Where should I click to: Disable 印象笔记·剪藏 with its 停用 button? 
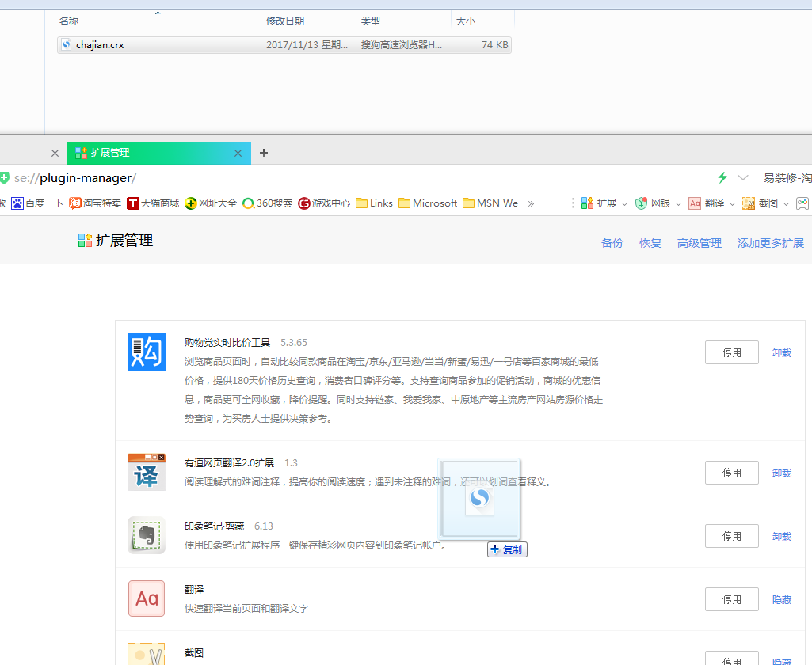pyautogui.click(x=732, y=536)
